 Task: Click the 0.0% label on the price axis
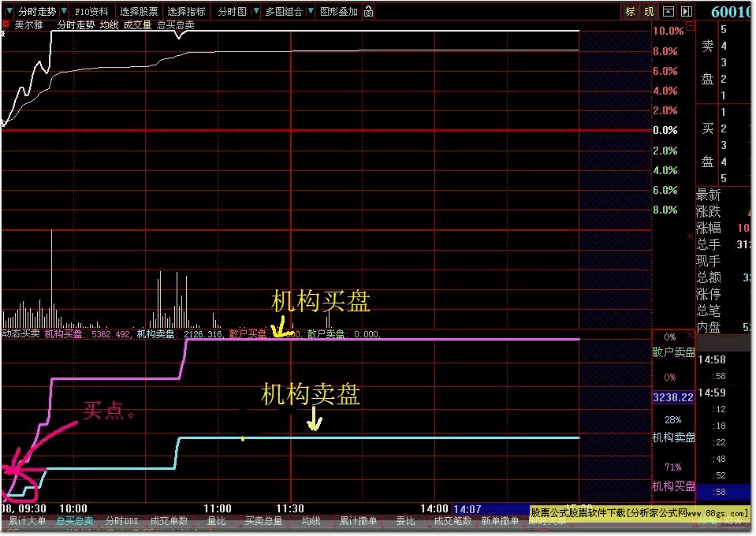click(665, 130)
